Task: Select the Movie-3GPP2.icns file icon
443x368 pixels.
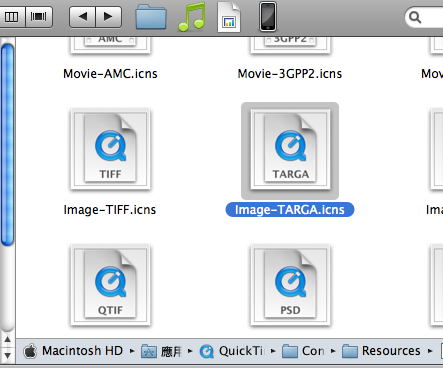Action: (x=290, y=45)
